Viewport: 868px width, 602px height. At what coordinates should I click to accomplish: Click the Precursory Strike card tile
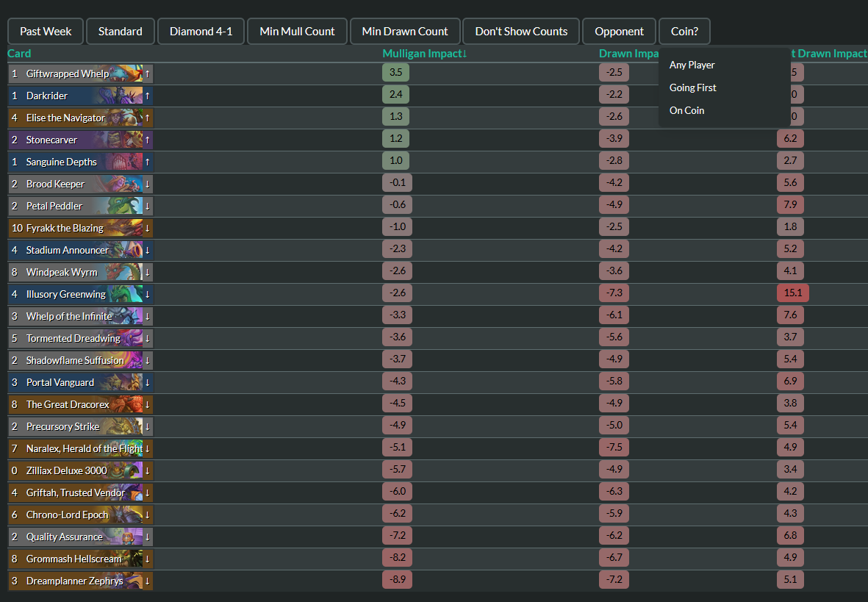click(x=80, y=426)
